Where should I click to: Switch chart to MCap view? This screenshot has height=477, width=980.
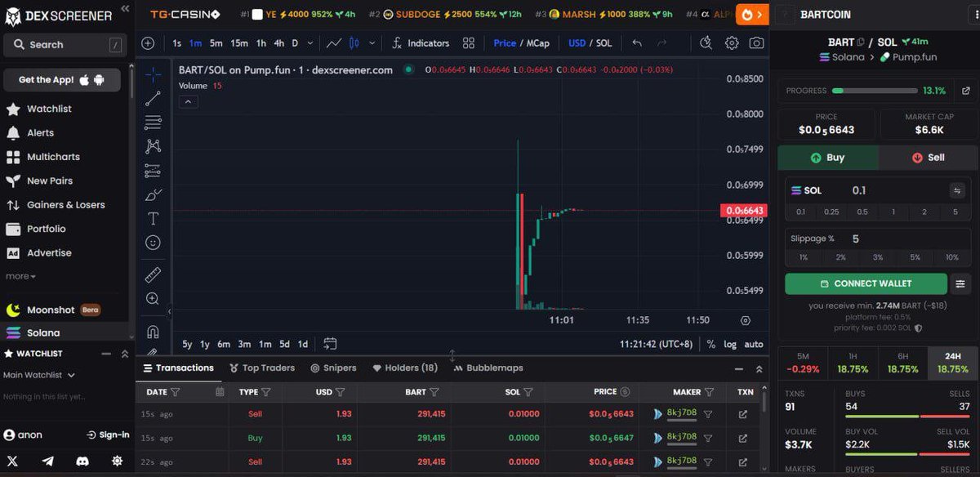[x=537, y=42]
